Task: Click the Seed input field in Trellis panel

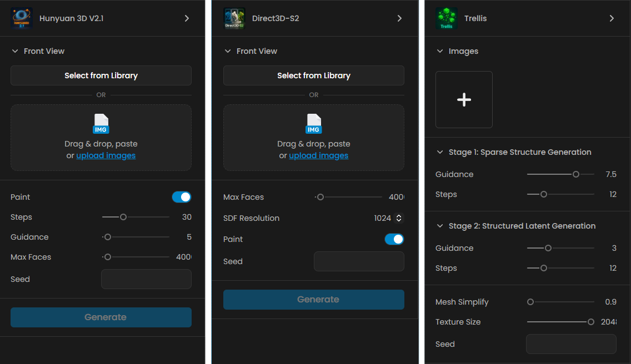Action: (572, 344)
